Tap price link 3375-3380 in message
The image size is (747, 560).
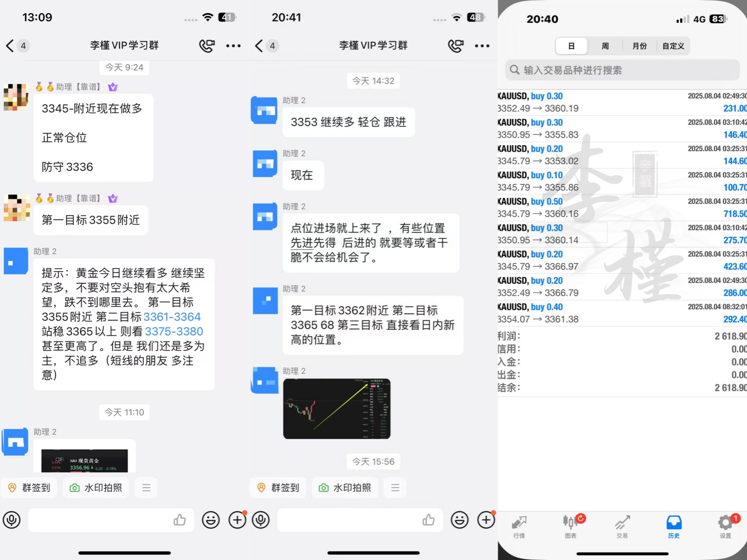click(174, 331)
